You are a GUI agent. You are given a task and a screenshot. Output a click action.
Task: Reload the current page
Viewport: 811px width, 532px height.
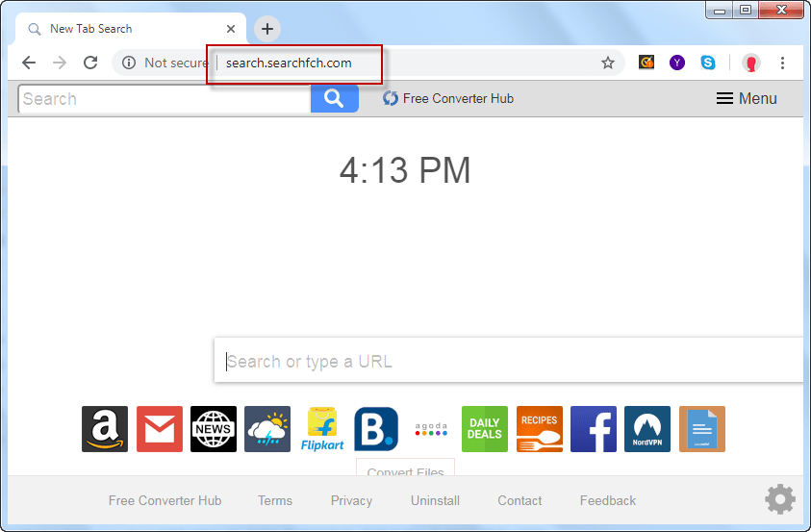pyautogui.click(x=91, y=63)
